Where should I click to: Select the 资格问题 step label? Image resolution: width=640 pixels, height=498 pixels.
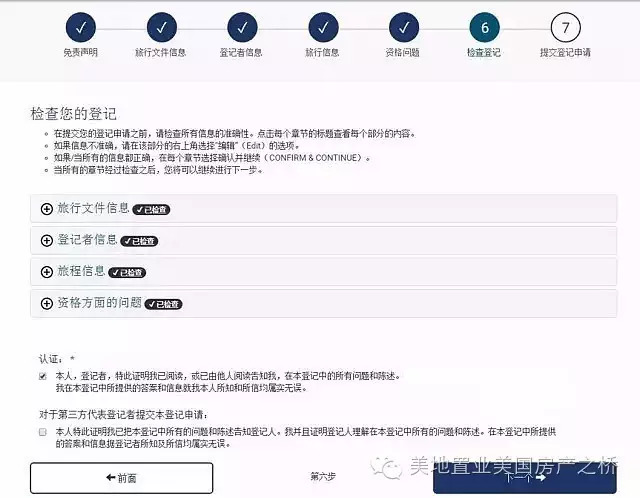tap(403, 52)
